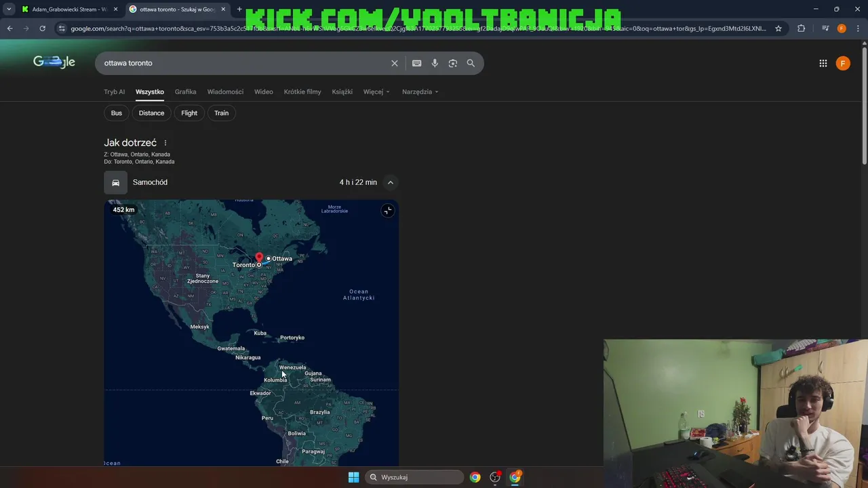Open Chrome extensions puzzle icon
This screenshot has height=488, width=868.
(x=801, y=28)
